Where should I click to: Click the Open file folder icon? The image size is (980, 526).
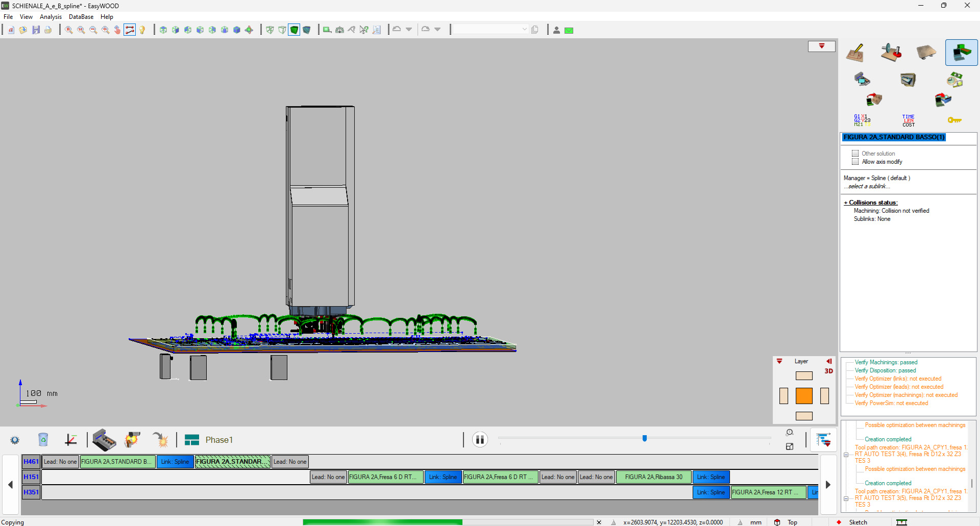[23, 30]
